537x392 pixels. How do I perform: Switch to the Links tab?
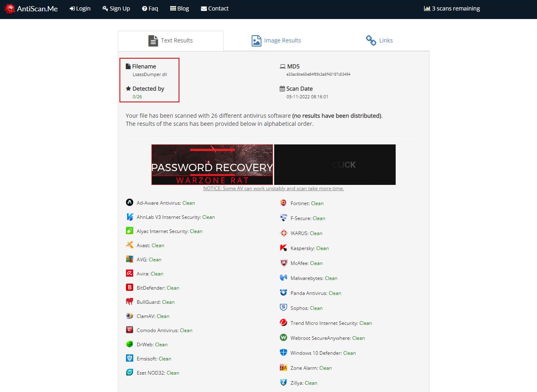point(379,40)
